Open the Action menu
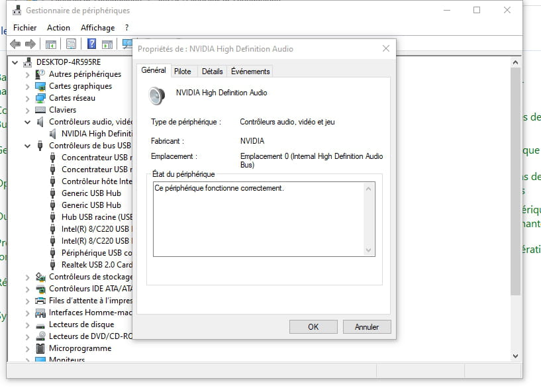Viewport: 541px width, 392px height. pos(58,28)
